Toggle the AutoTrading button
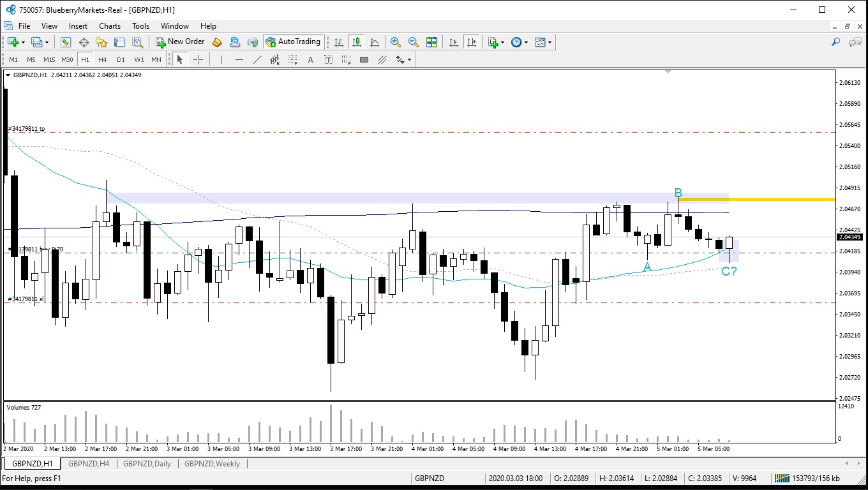This screenshot has width=868, height=490. [x=293, y=42]
